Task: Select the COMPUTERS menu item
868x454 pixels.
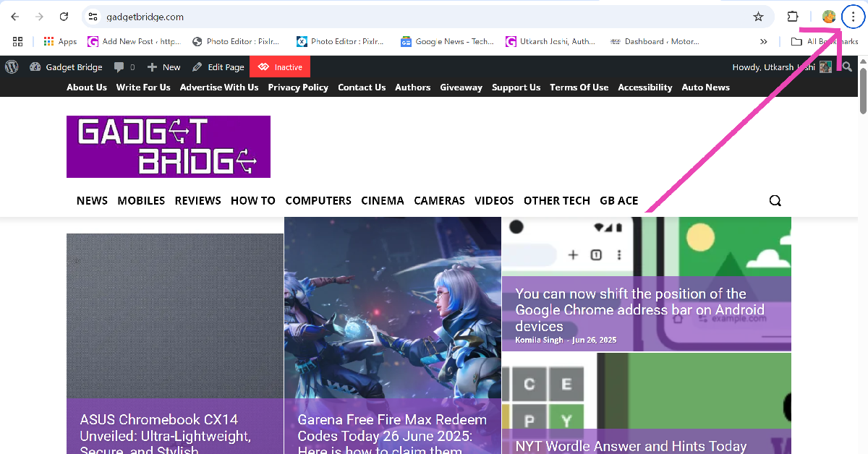Action: [x=318, y=200]
